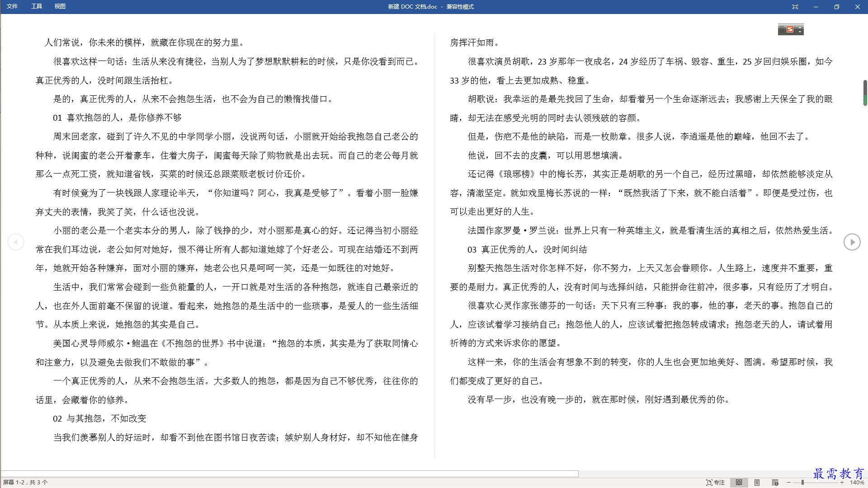Image resolution: width=868 pixels, height=488 pixels.
Task: Restore down the window
Action: (837, 7)
